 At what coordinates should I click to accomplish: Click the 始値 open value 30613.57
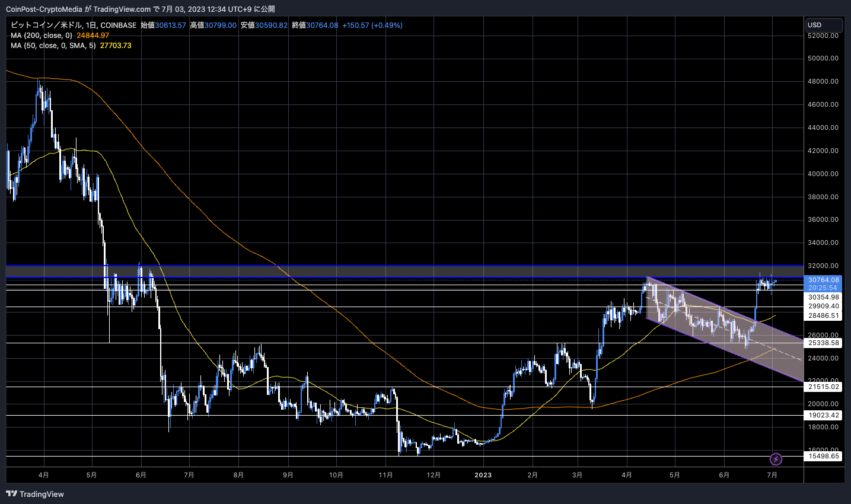pos(170,25)
